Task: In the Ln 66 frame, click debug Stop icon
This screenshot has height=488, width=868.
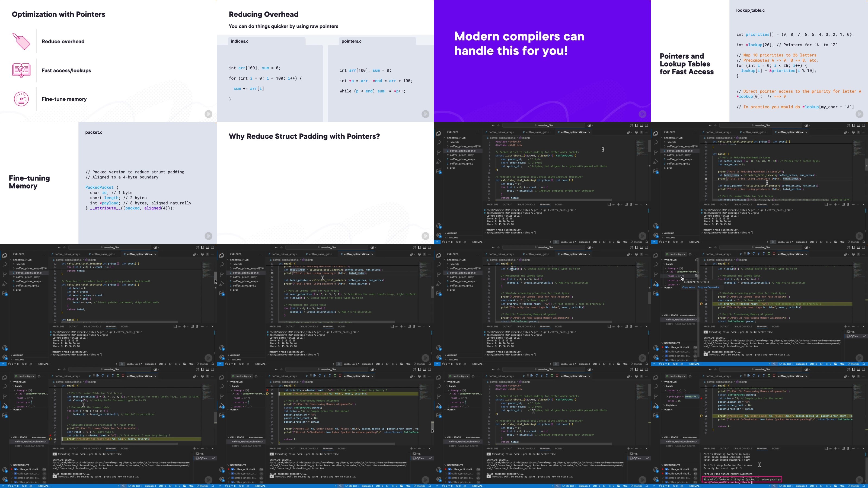Action: 774,375
